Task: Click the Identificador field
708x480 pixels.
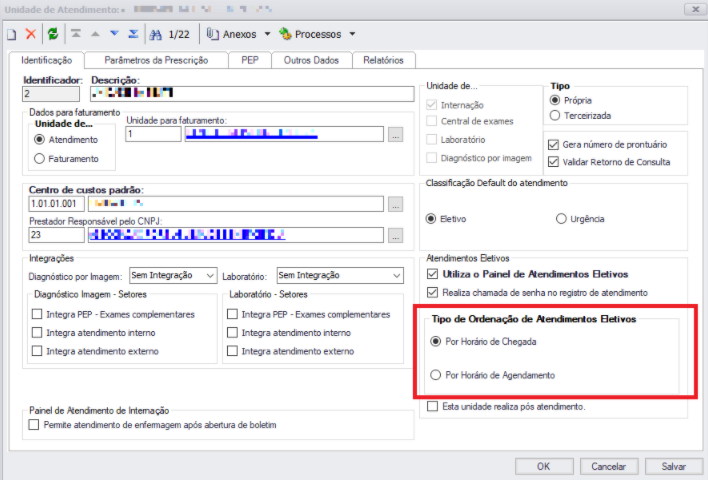Action: click(x=51, y=94)
